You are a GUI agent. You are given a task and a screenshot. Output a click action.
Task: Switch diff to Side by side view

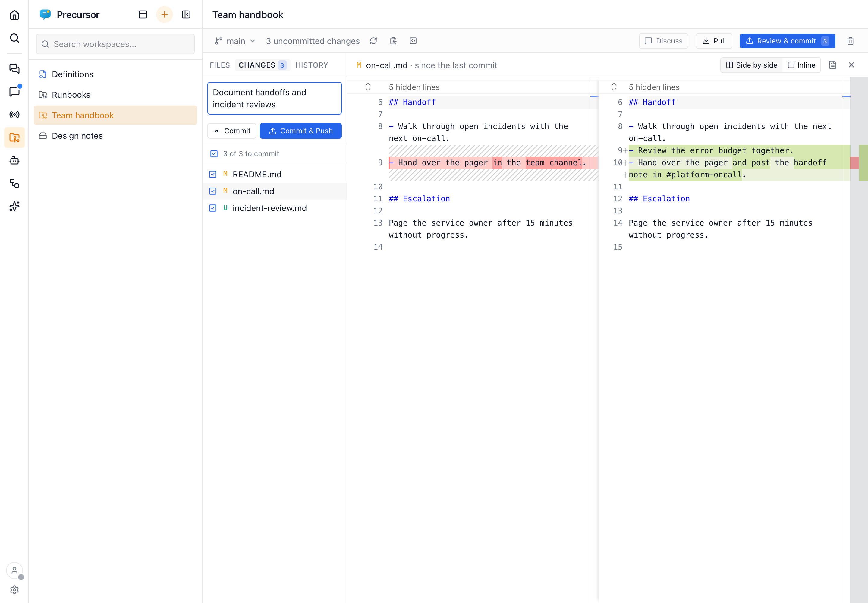(752, 65)
